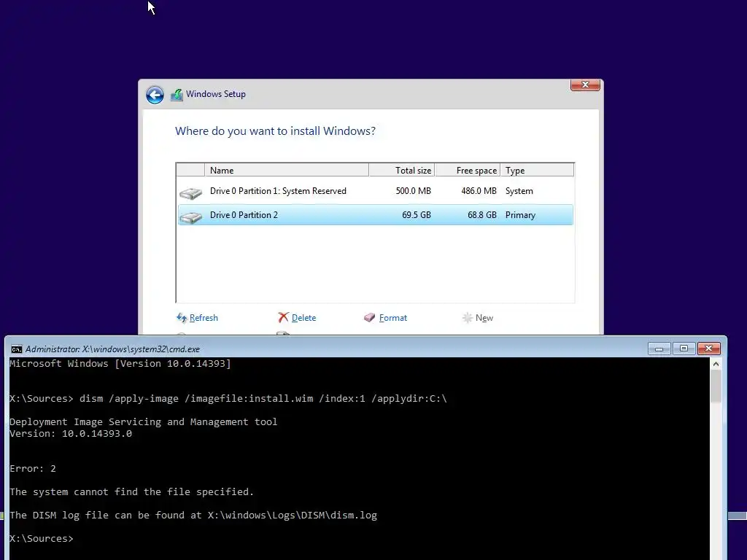747x560 pixels.
Task: Sort by the Type column header
Action: 537,170
